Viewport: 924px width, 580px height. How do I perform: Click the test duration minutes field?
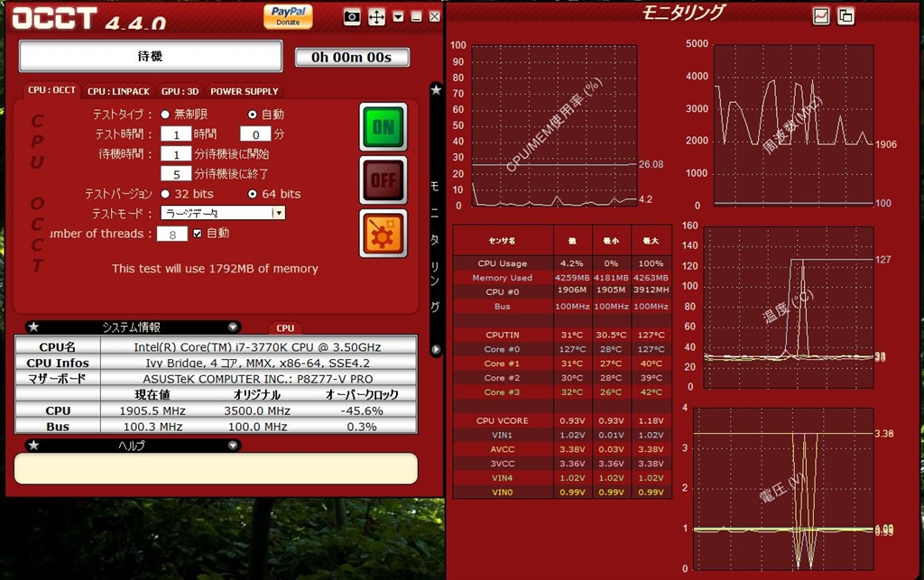(x=255, y=134)
